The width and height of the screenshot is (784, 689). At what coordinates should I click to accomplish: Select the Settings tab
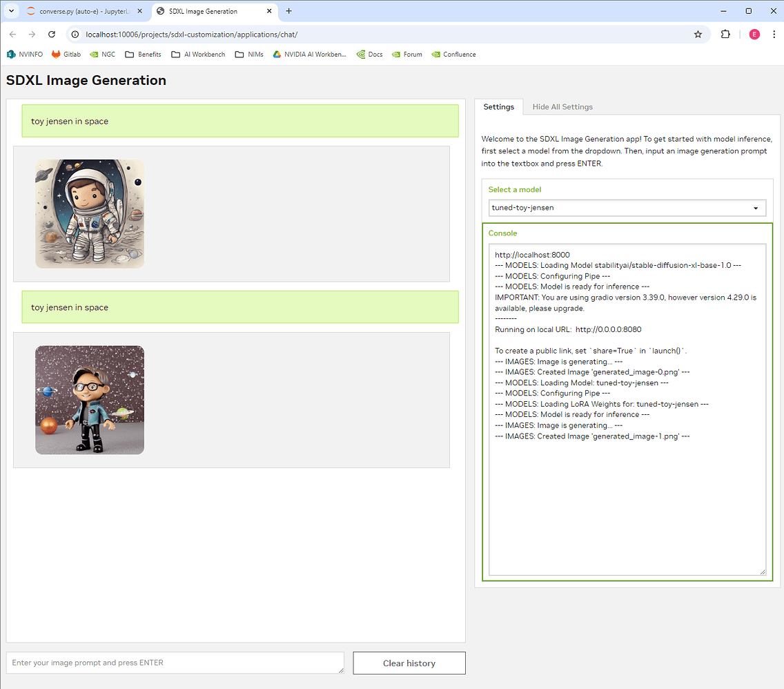[x=498, y=106]
